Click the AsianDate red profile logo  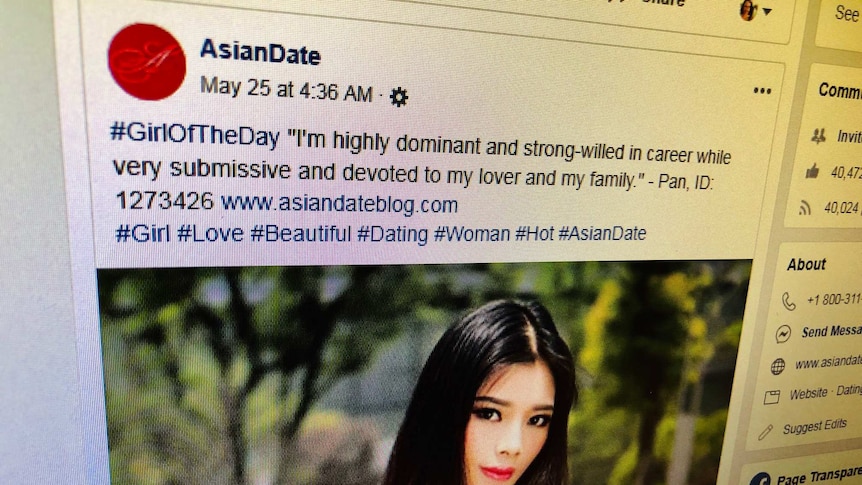pyautogui.click(x=147, y=62)
